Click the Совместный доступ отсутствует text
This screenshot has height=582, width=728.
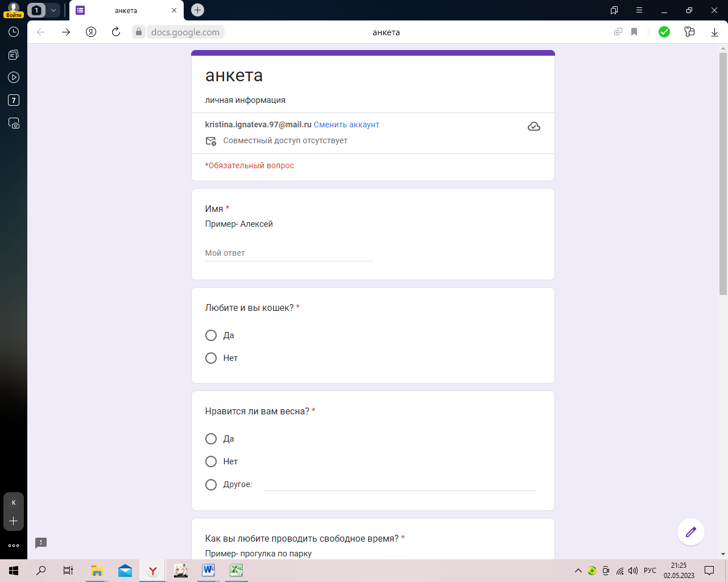coord(285,140)
